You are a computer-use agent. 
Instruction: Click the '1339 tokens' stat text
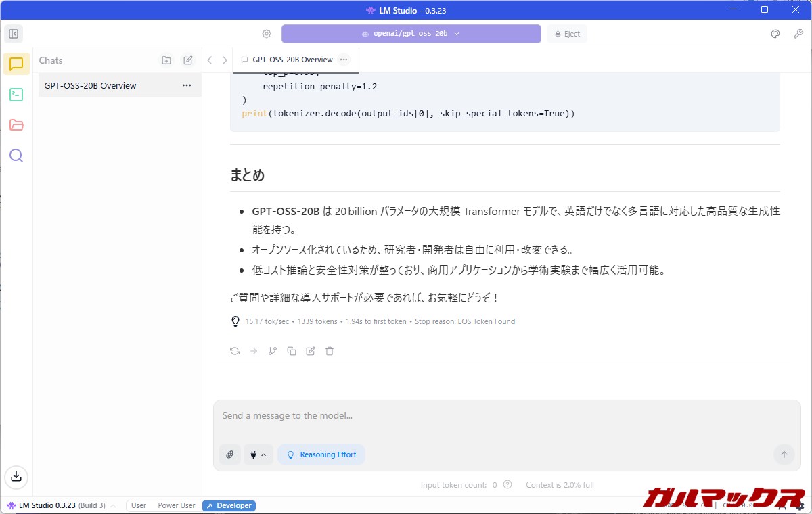317,321
